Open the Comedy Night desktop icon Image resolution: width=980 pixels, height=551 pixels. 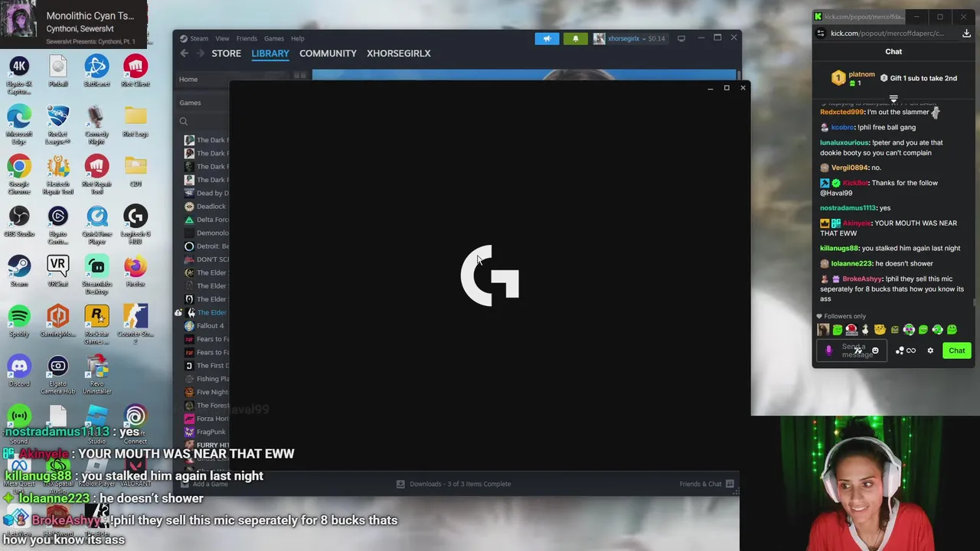(96, 125)
